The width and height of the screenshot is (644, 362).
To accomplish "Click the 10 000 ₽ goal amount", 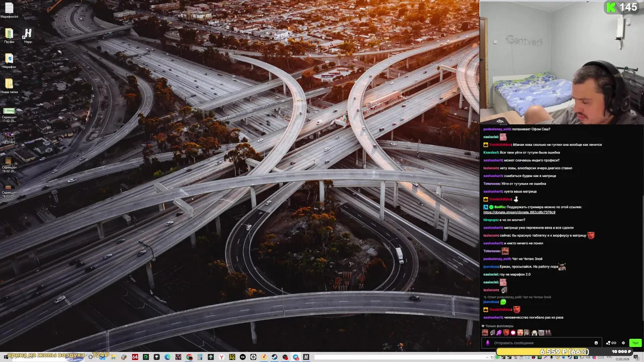I will [x=621, y=351].
